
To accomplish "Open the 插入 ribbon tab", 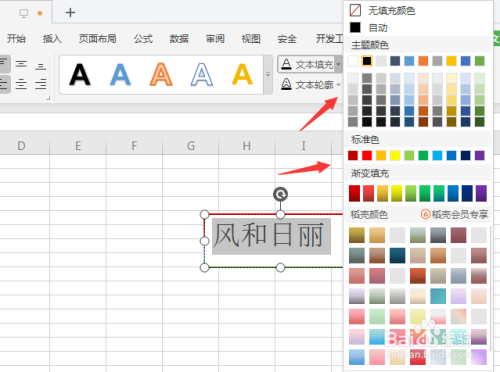I will (52, 39).
